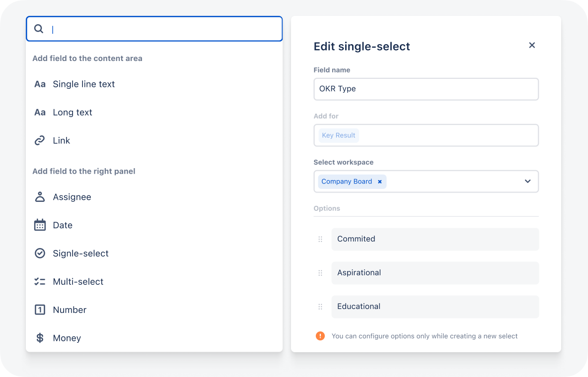Click the drag handle beside Educational
Image resolution: width=588 pixels, height=377 pixels.
tap(320, 307)
